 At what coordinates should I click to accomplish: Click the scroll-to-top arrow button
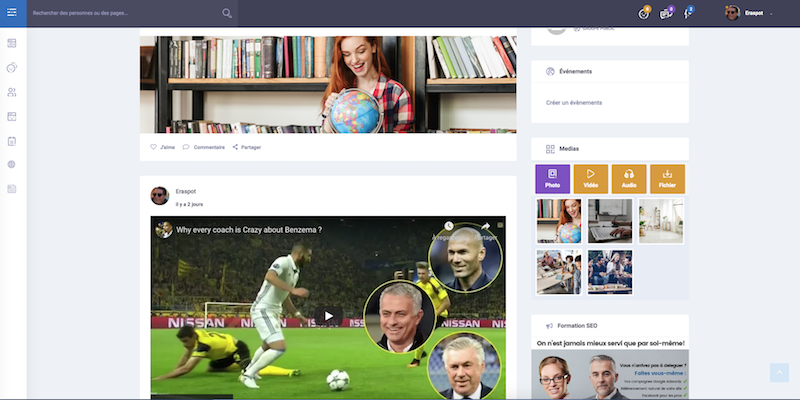(x=779, y=373)
